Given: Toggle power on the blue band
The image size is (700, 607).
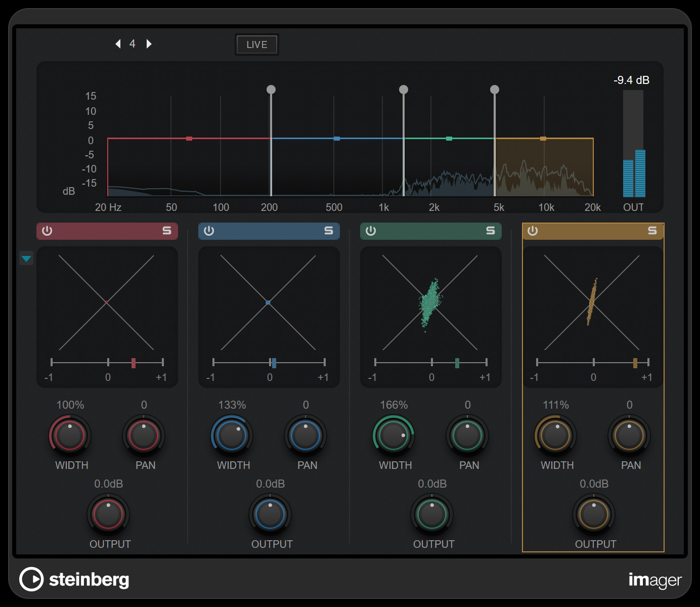Looking at the screenshot, I should tap(209, 231).
